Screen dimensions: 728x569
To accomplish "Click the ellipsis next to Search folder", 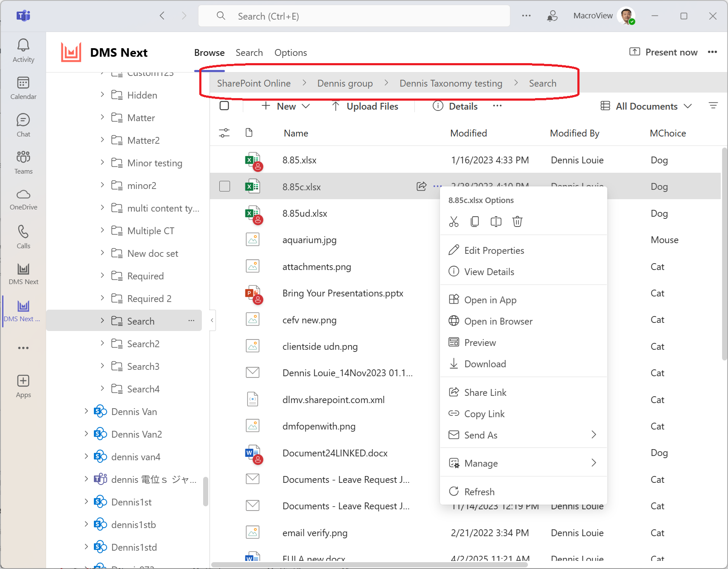I will 191,320.
